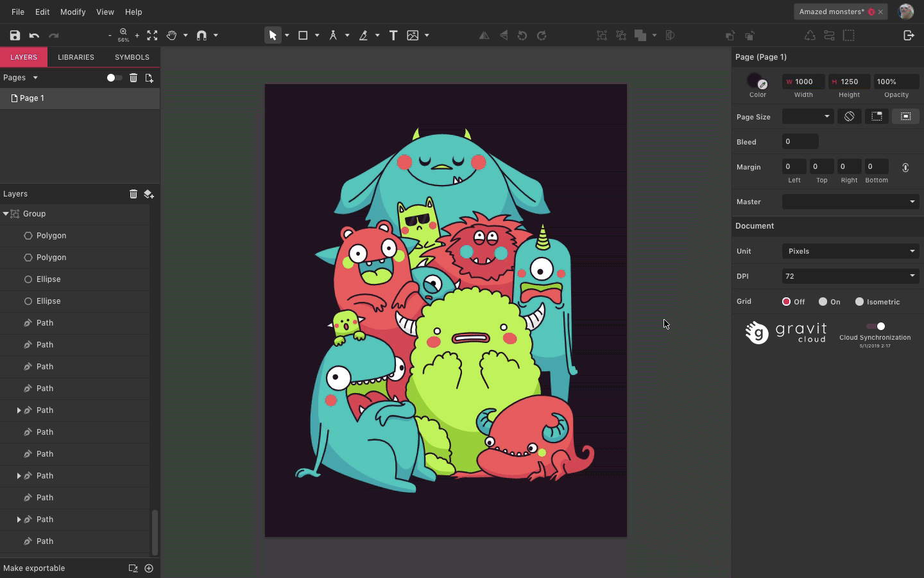Click the rotate counterclockwise icon

(522, 35)
